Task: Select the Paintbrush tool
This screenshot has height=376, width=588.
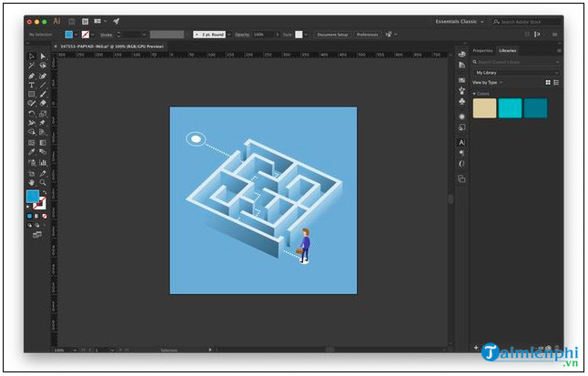Action: point(43,94)
